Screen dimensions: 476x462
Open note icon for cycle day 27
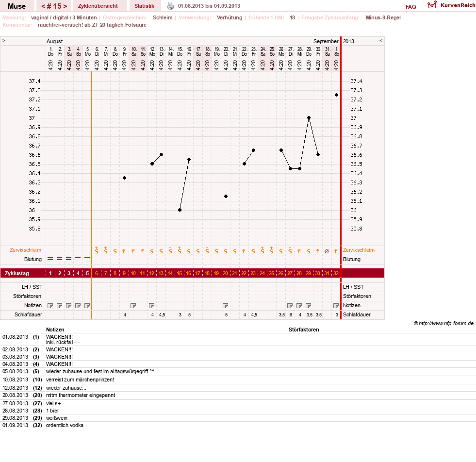point(290,305)
